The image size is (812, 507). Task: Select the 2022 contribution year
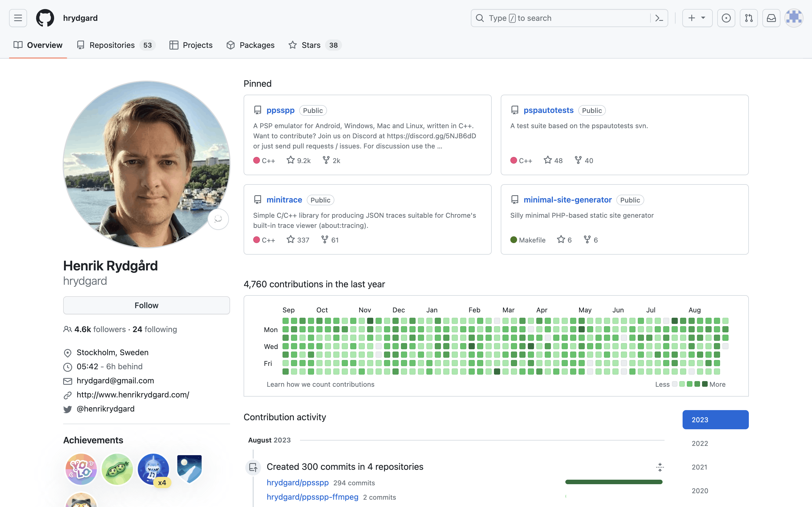[x=700, y=443]
